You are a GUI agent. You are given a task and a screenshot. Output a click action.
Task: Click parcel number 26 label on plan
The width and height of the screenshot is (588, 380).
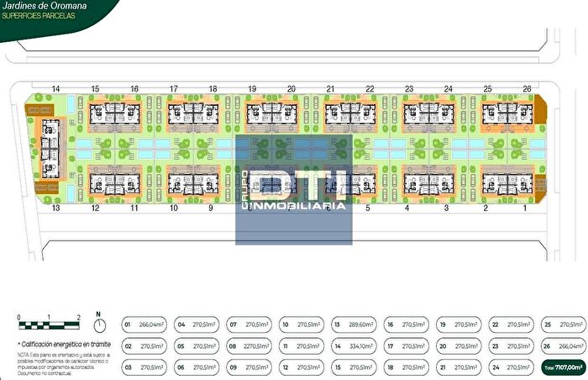tap(527, 88)
